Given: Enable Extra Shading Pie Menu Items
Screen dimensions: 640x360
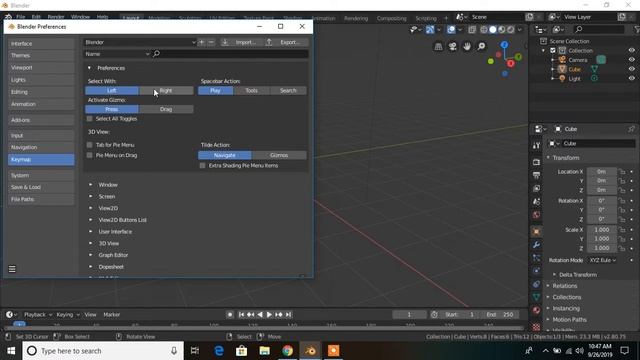Looking at the screenshot, I should [x=202, y=166].
